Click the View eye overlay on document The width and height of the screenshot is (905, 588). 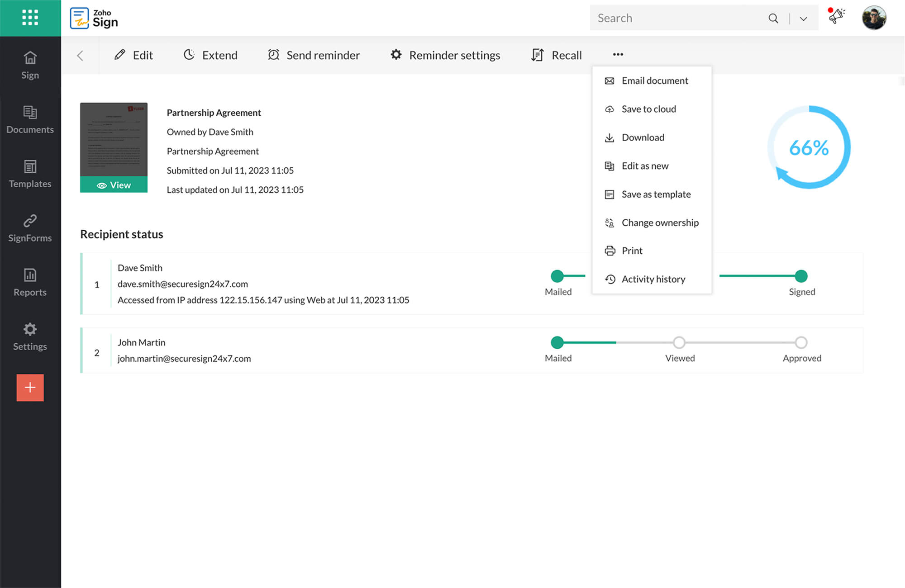point(114,185)
